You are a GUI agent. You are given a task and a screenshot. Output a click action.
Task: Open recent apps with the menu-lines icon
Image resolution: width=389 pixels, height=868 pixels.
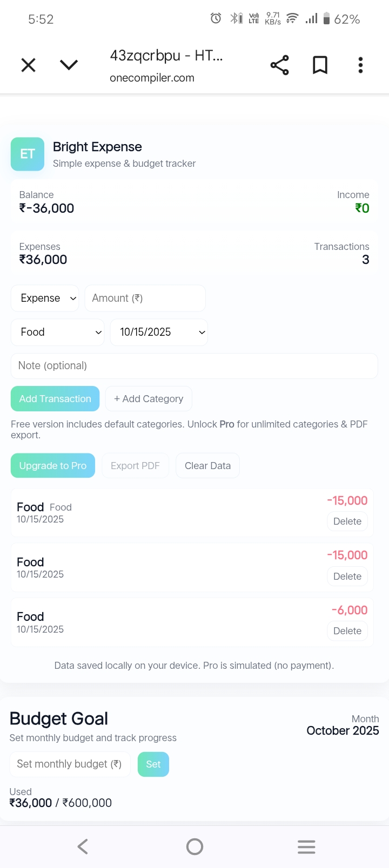click(306, 846)
